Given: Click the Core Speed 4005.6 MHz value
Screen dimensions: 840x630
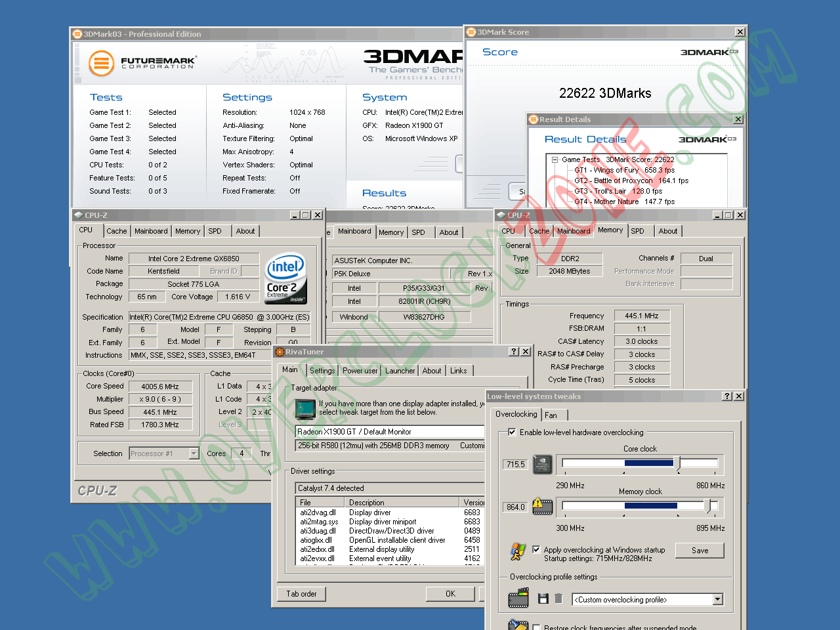Looking at the screenshot, I should click(160, 387).
